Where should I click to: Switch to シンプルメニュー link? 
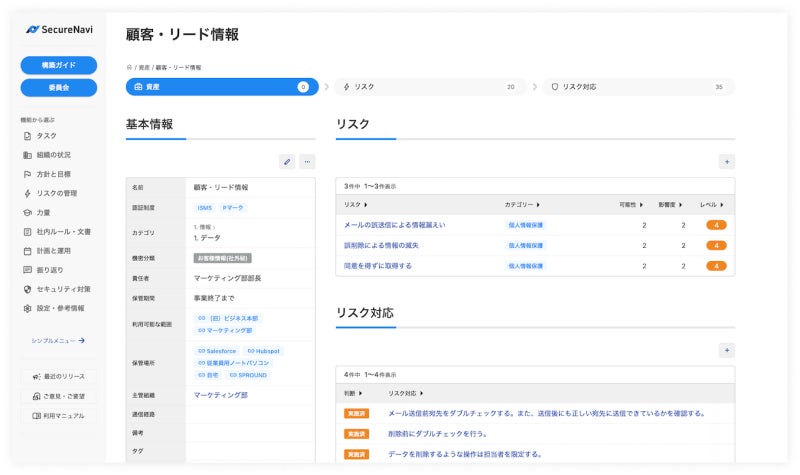58,340
